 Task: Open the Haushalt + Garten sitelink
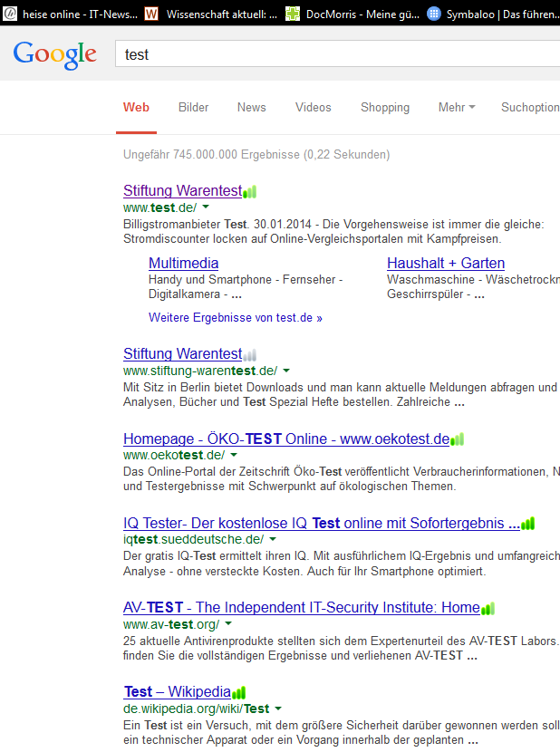tap(446, 264)
